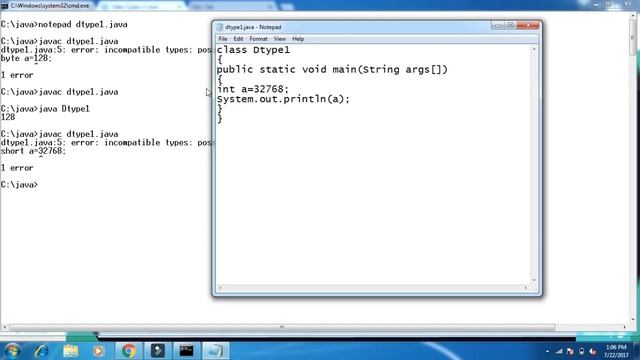Click the 'System.out.println(a);' line
Image resolution: width=640 pixels, height=360 pixels.
pyautogui.click(x=283, y=99)
